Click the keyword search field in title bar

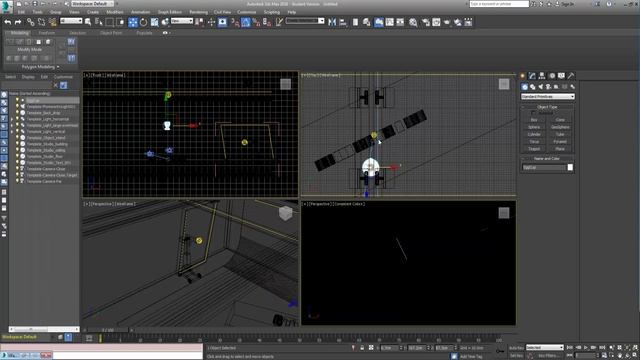pos(499,4)
